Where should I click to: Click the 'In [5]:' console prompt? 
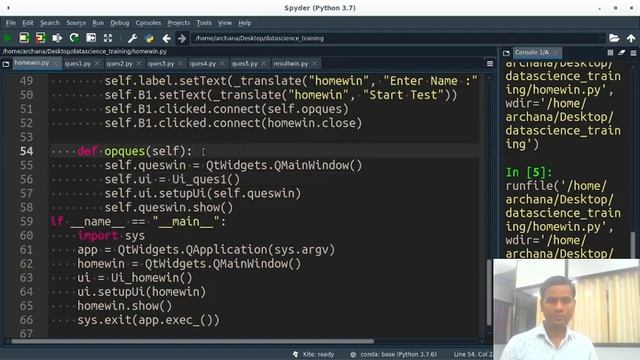529,172
